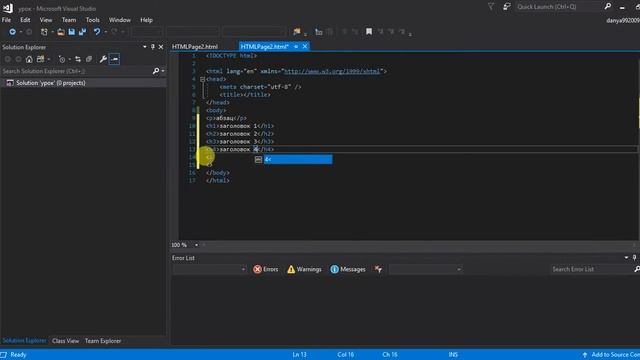Open the Solution Explorer search options dropdown
This screenshot has height=360, width=640.
coord(163,71)
